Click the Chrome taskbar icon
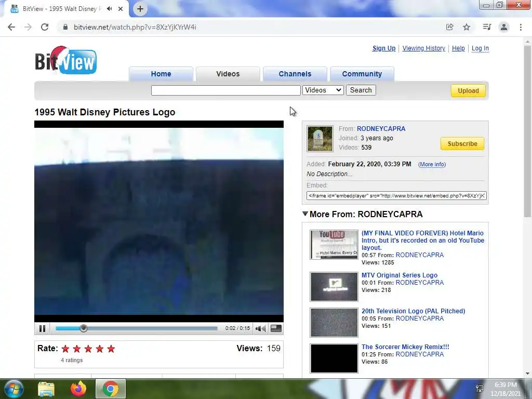 (111, 389)
